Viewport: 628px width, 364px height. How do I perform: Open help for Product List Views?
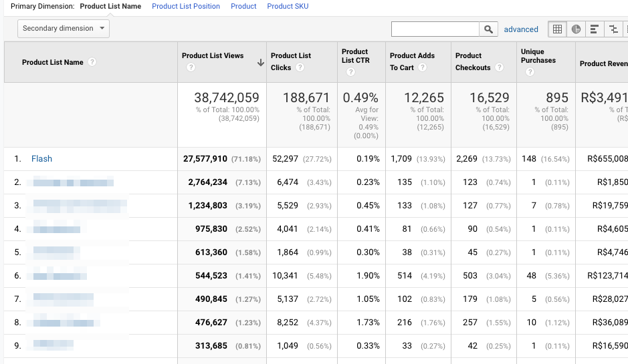[191, 67]
